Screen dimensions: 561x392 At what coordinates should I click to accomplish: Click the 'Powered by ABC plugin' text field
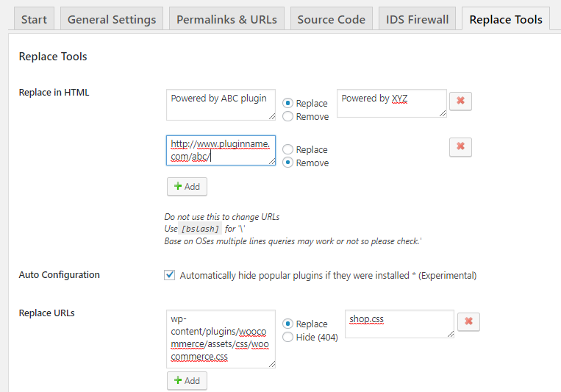click(221, 105)
